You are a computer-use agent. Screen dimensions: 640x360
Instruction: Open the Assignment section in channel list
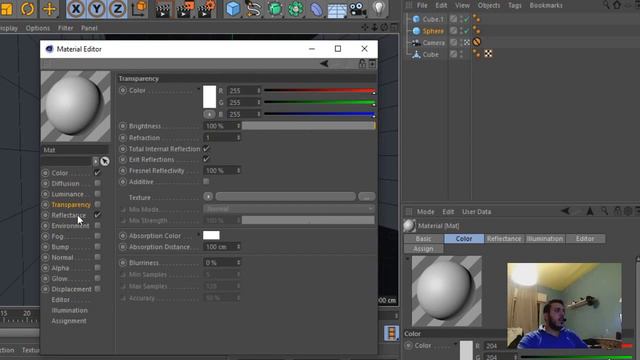(x=69, y=321)
